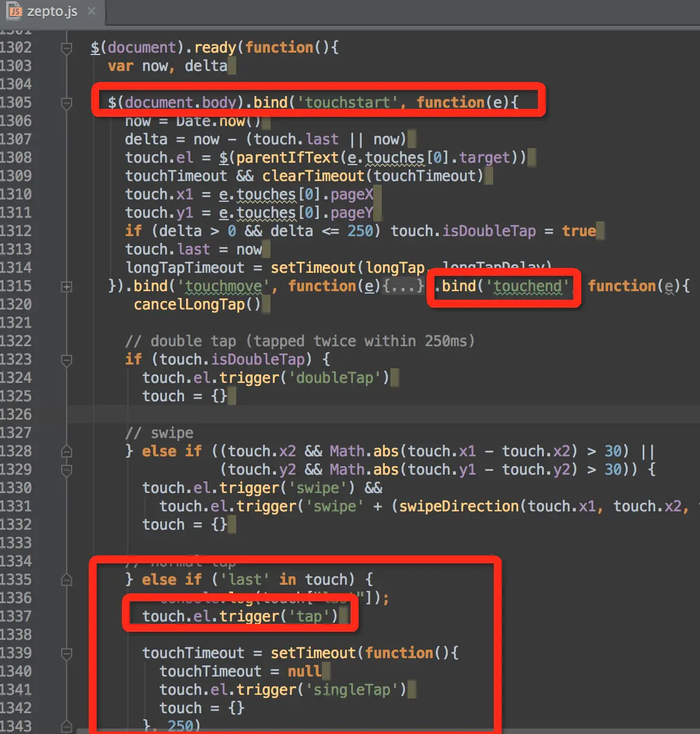Collapse the isDoubleTap if block at line 1323

coord(67,360)
